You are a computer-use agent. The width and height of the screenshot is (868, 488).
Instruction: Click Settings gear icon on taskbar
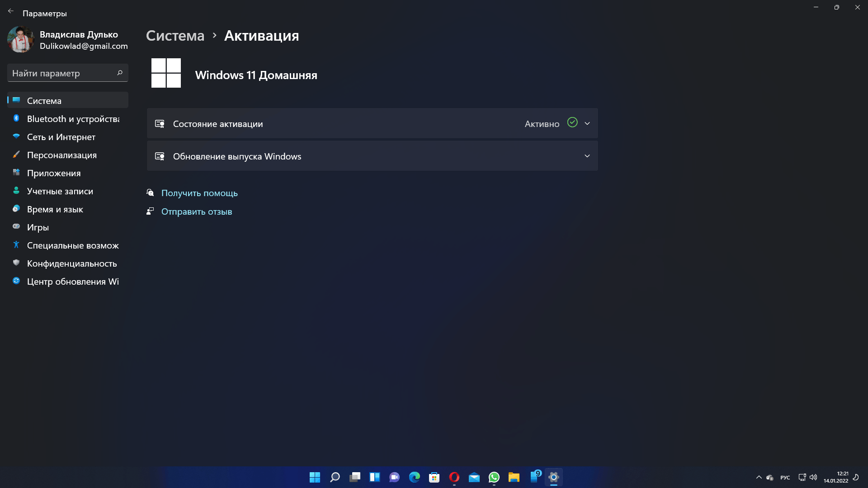pos(553,477)
